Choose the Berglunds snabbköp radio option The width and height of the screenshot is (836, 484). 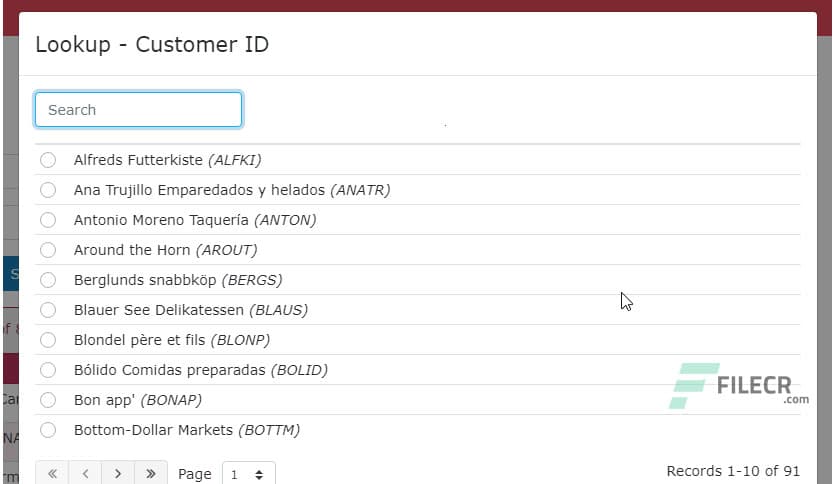coord(48,280)
